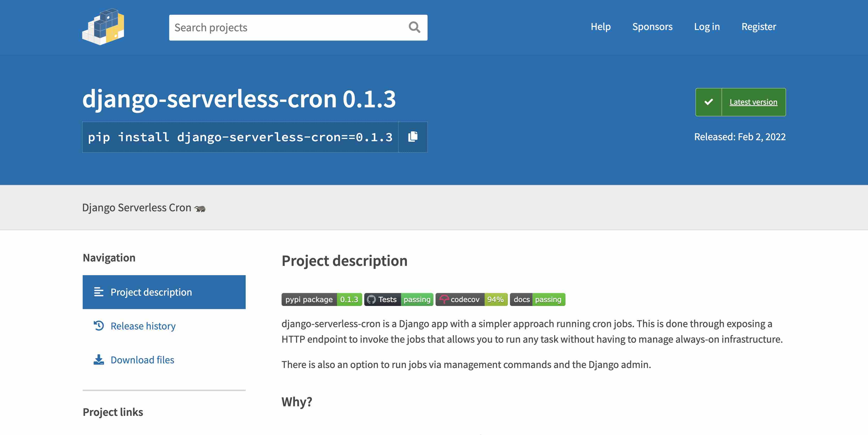The image size is (868, 435).
Task: Click the clock icon beside Release history
Action: (98, 326)
